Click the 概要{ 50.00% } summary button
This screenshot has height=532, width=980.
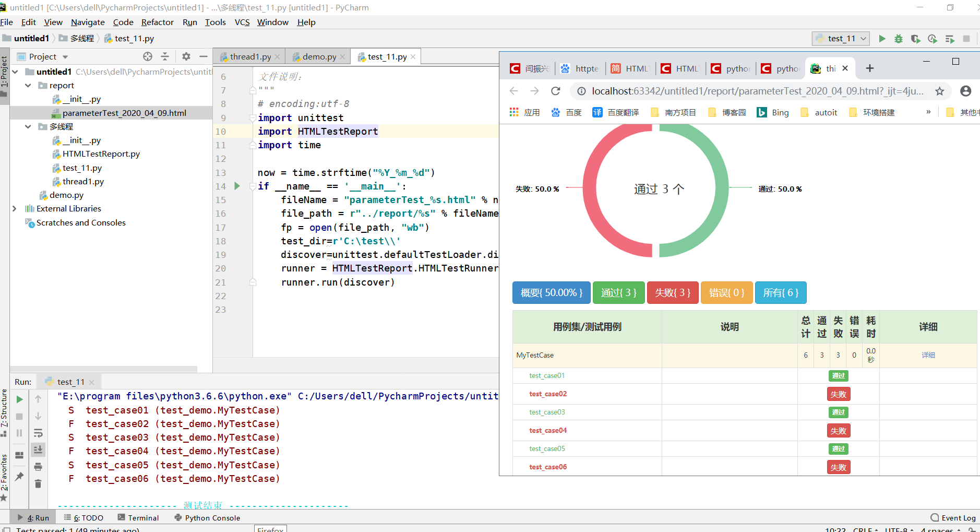552,292
